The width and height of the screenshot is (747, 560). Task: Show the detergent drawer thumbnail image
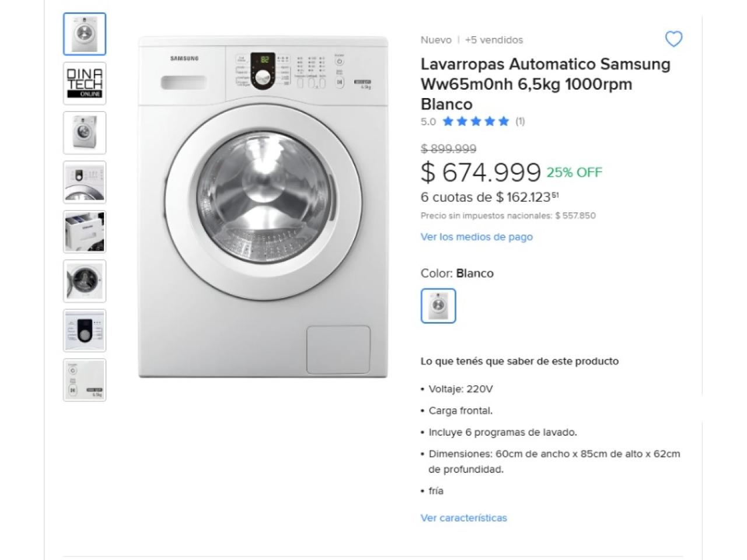[x=85, y=232]
